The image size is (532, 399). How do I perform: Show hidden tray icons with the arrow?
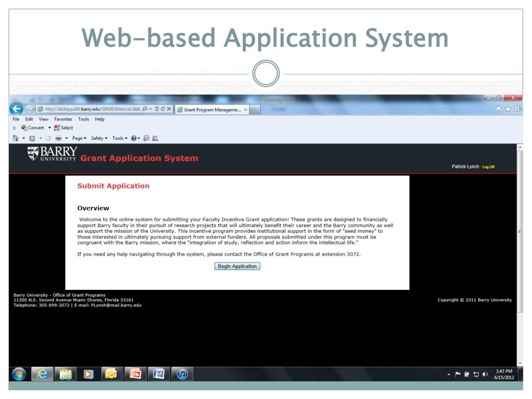tap(448, 374)
